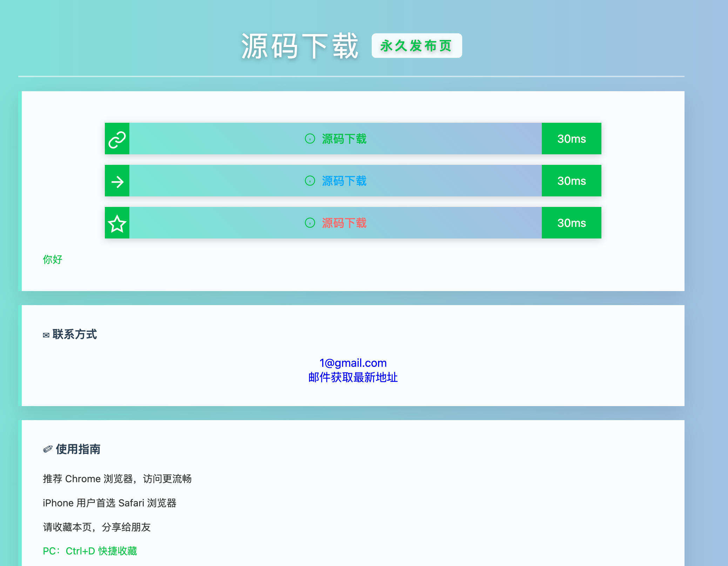728x566 pixels.
Task: Click the 你好 link
Action: pos(52,260)
